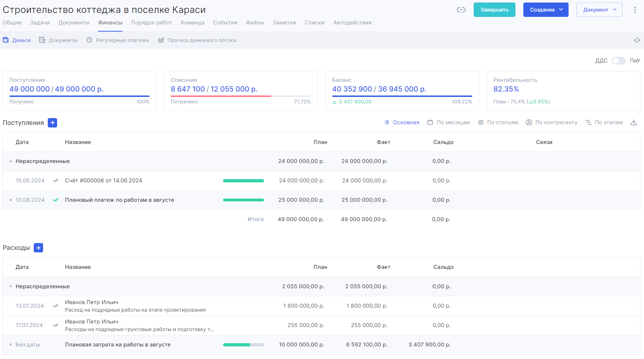The image size is (644, 359).
Task: Collapse the expenses Нераспределенные group
Action: point(11,286)
